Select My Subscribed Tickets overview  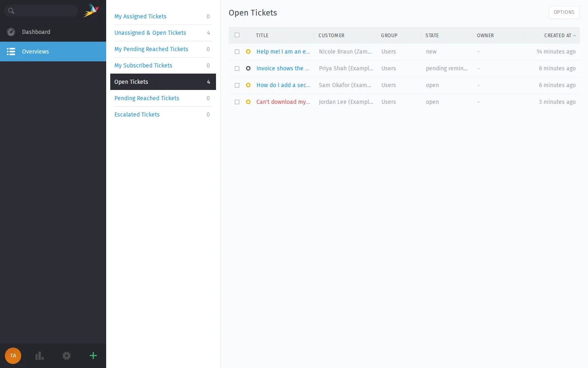pyautogui.click(x=163, y=65)
